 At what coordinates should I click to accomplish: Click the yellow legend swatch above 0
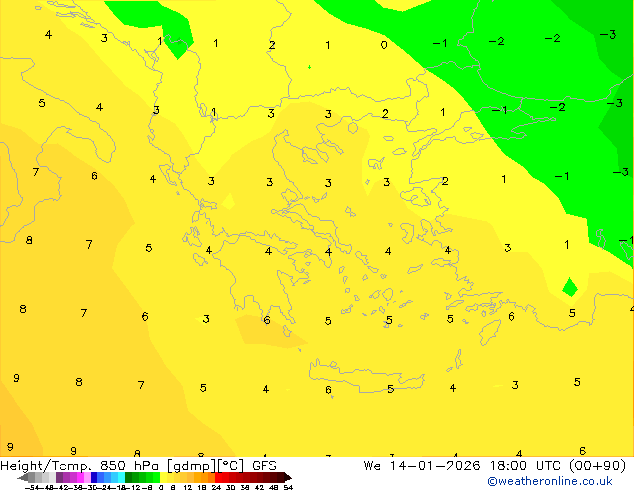[163, 477]
